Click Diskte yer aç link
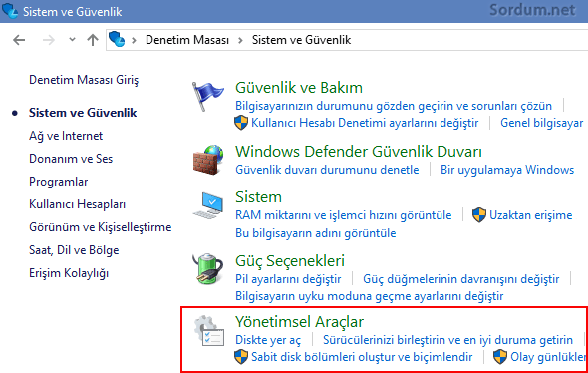This screenshot has height=373, width=588. click(268, 340)
